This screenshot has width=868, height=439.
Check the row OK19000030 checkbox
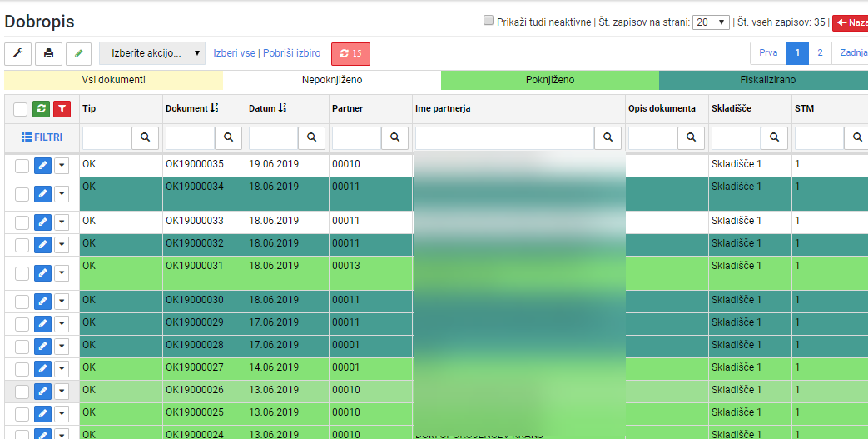(22, 302)
